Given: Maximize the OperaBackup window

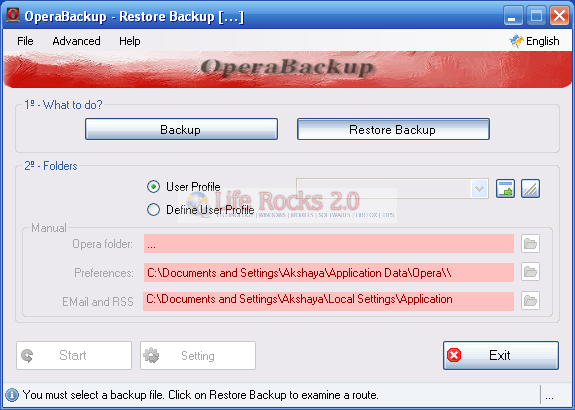Looking at the screenshot, I should [536, 16].
